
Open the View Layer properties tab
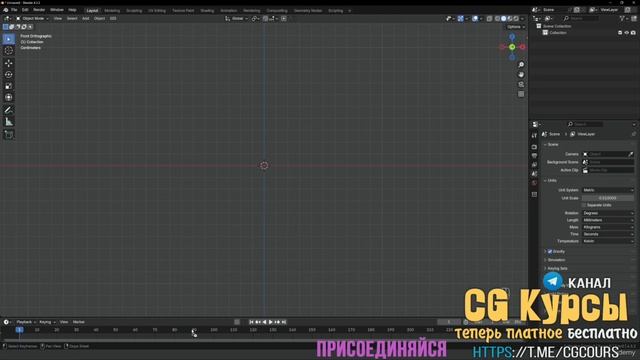coord(534,165)
